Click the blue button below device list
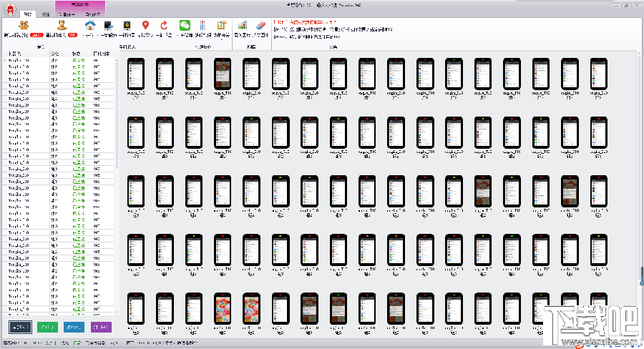The height and width of the screenshot is (349, 644). click(x=74, y=328)
